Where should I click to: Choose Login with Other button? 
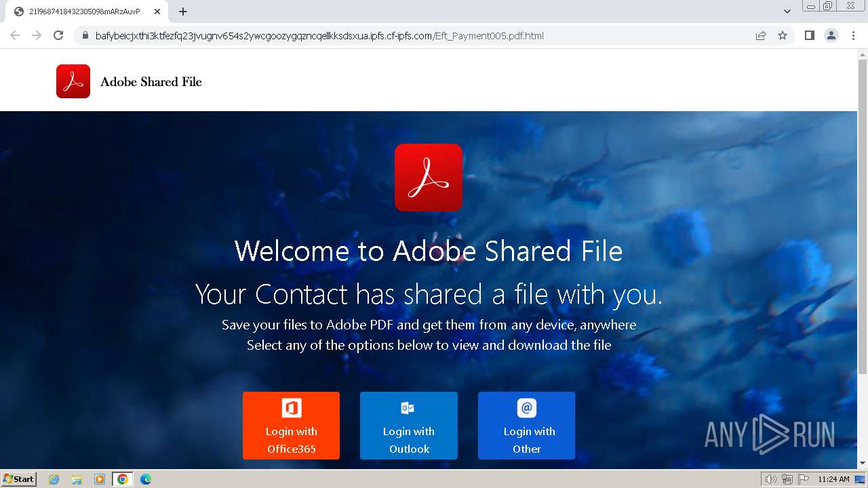coord(526,426)
